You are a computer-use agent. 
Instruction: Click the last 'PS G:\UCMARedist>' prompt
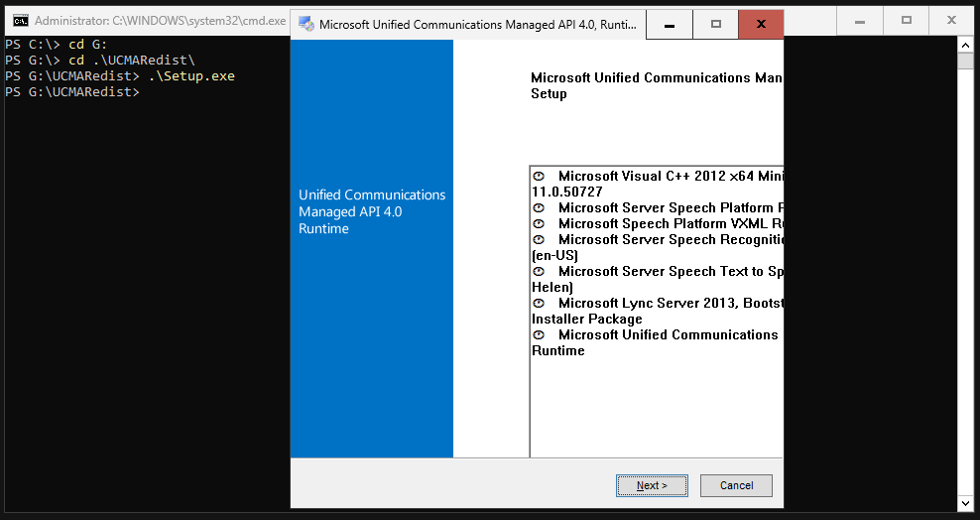[x=72, y=92]
